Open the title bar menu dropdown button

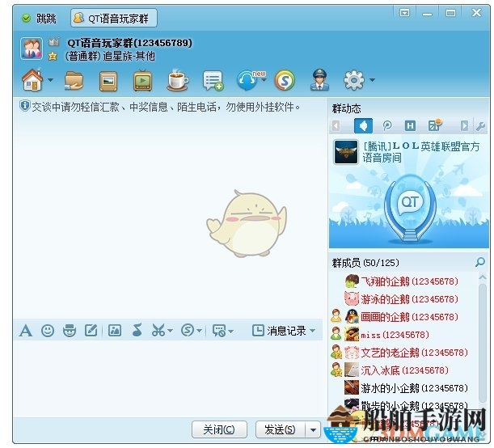pyautogui.click(x=404, y=13)
